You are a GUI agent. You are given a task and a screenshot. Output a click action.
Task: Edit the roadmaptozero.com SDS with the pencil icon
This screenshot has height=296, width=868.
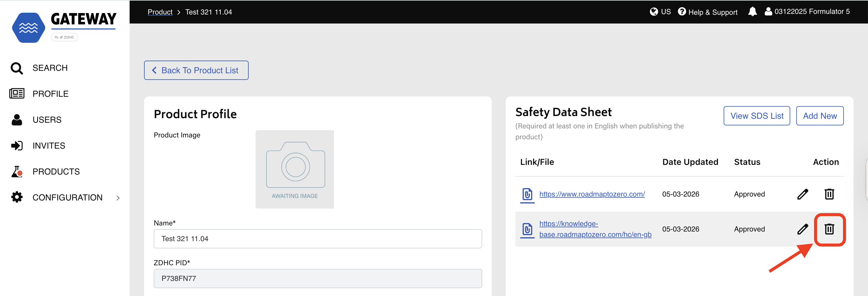pos(803,194)
